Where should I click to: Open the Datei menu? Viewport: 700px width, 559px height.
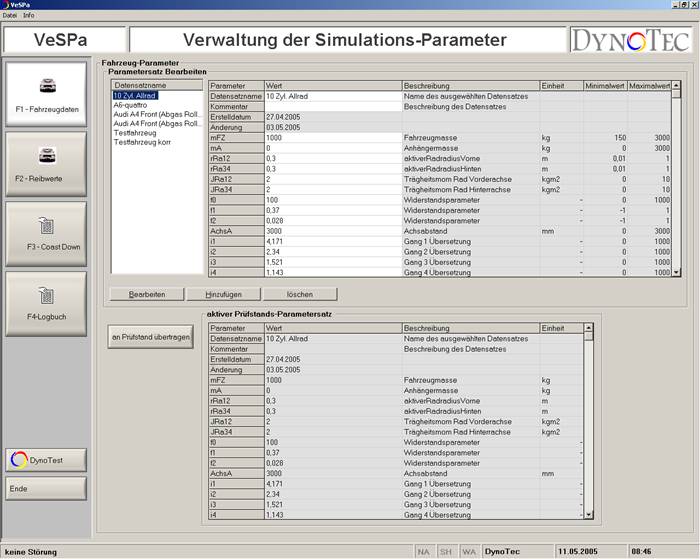[10, 16]
